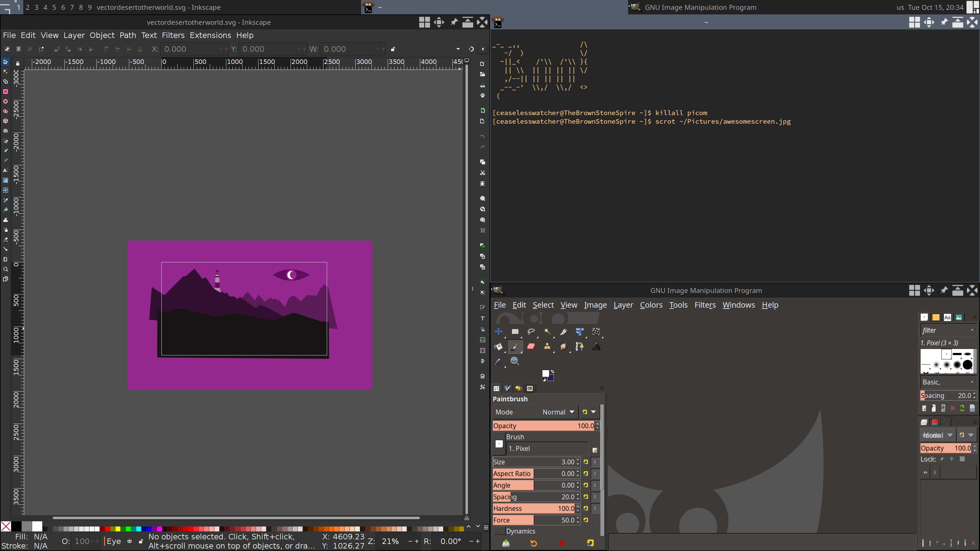Select the Eraser tool in Inkscape toolbox
This screenshot has height=551, width=980.
pyautogui.click(x=5, y=240)
